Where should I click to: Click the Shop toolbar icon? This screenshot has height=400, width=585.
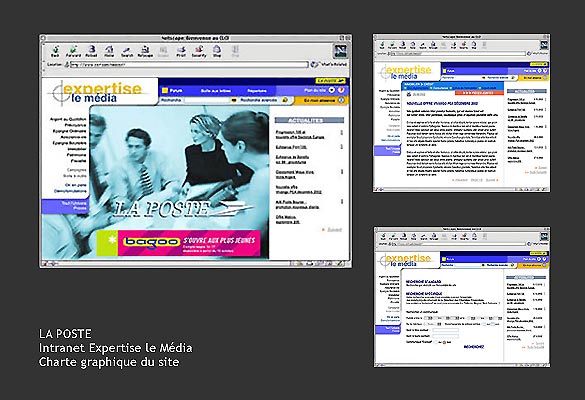click(x=217, y=51)
